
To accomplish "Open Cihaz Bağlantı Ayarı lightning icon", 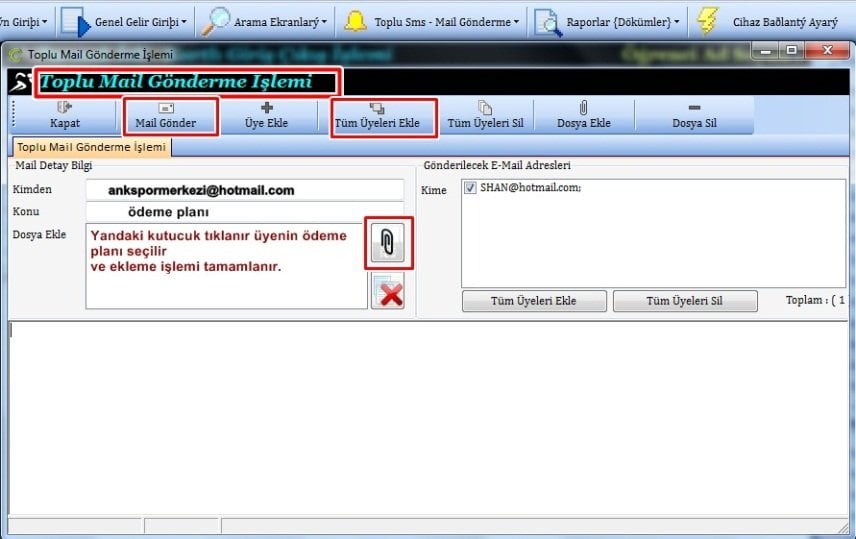I will tap(708, 21).
